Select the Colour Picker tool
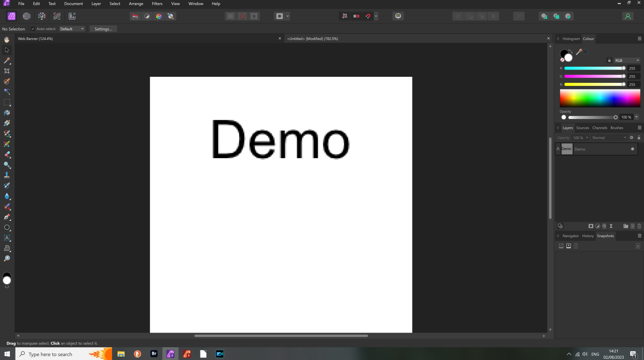Viewport: 644px width, 360px height. pyautogui.click(x=6, y=61)
